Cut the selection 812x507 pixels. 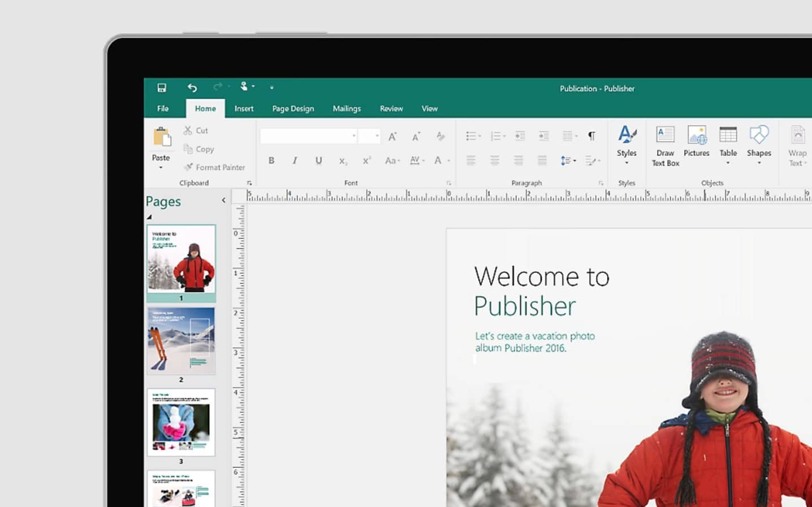click(x=196, y=131)
